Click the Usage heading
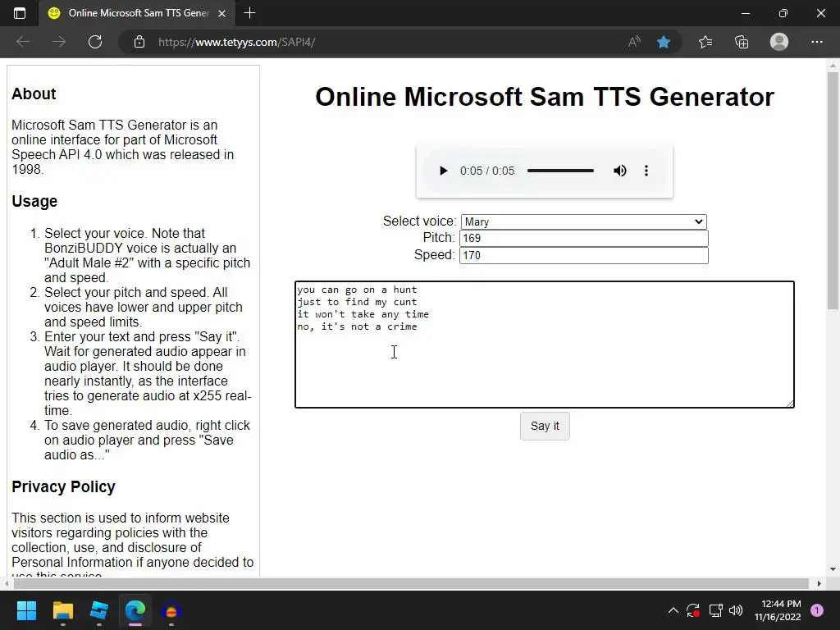Screen dimensions: 840x630 click(x=34, y=202)
